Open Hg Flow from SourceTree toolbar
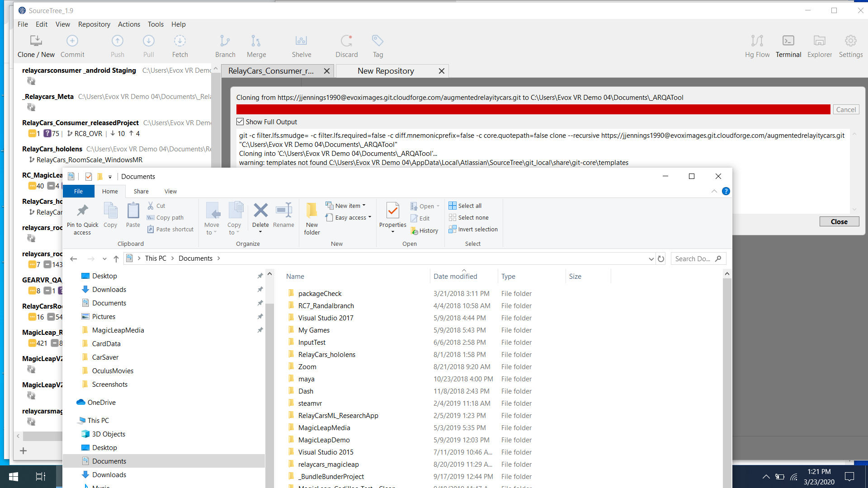The width and height of the screenshot is (868, 488). click(x=757, y=46)
